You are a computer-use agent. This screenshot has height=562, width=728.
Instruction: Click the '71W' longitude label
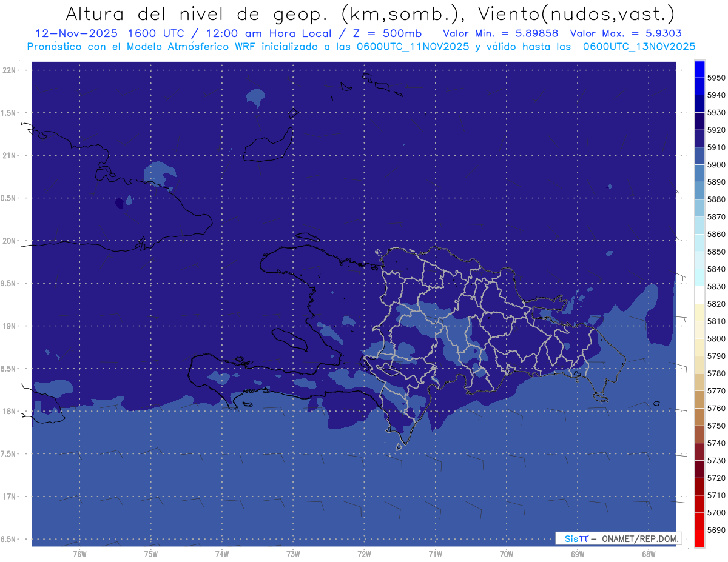click(435, 554)
